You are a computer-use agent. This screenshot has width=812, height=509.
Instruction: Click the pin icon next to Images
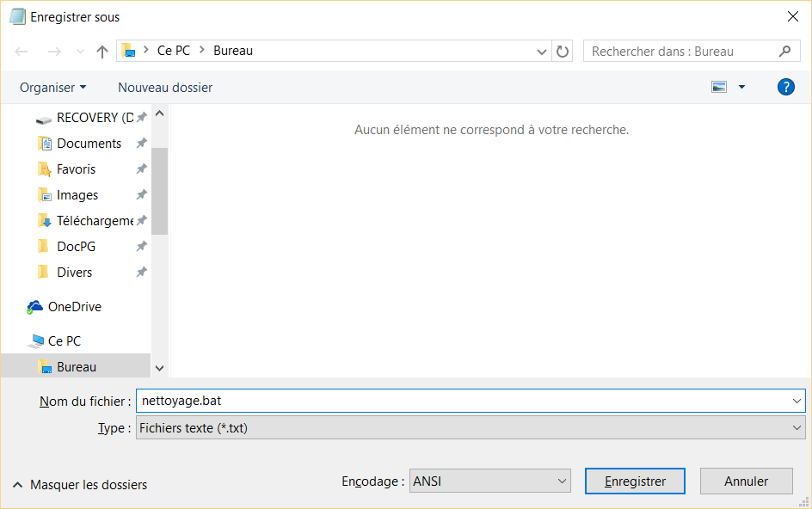point(141,194)
